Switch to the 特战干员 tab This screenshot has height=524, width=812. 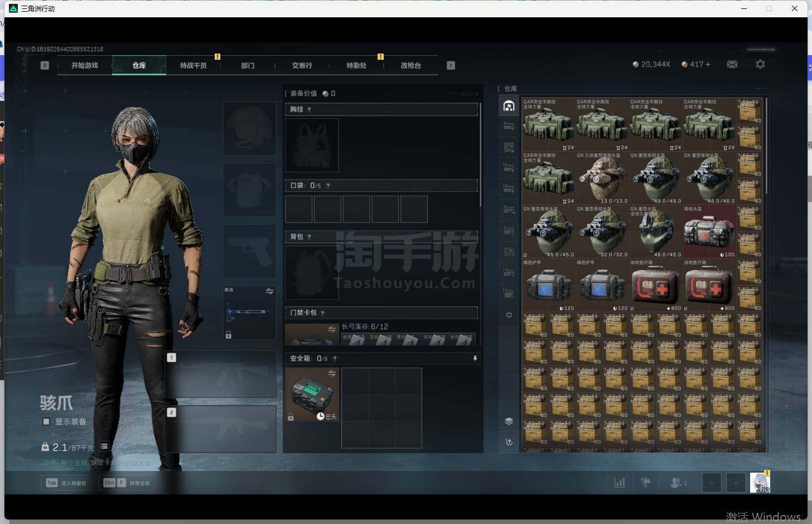coord(193,65)
